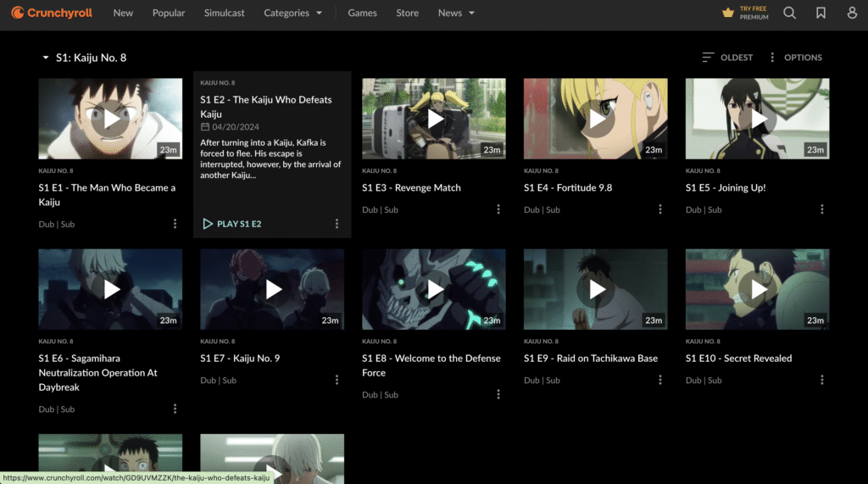Open the Store page
The height and width of the screenshot is (484, 868).
(x=408, y=13)
